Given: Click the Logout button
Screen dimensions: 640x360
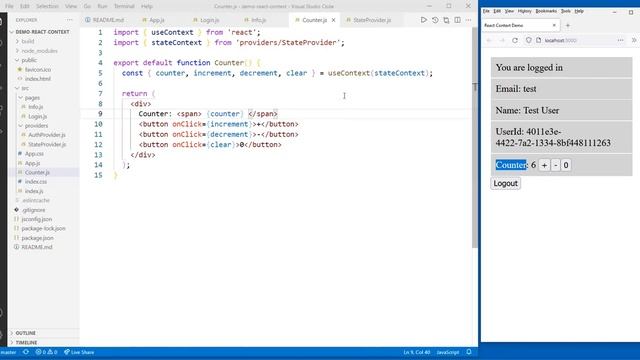Looking at the screenshot, I should coord(505,183).
